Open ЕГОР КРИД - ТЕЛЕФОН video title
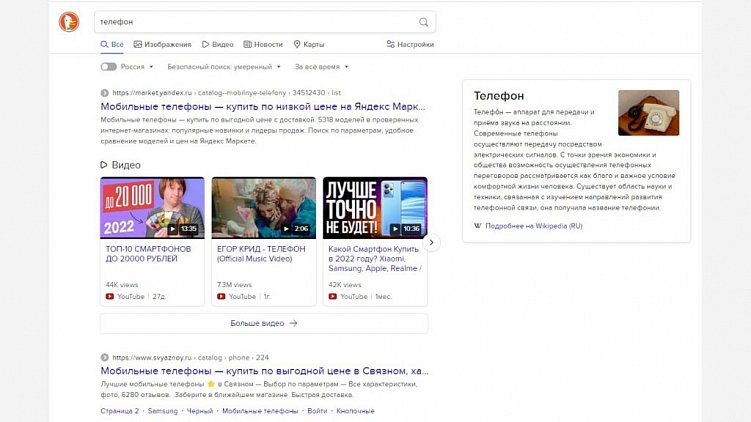Image resolution: width=751 pixels, height=422 pixels. (261, 254)
